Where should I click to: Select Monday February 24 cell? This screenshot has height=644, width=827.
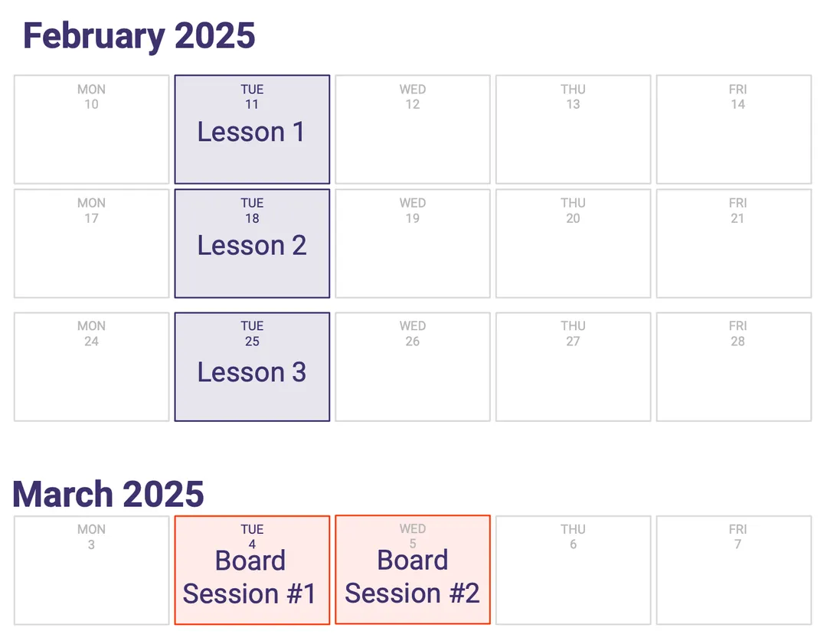click(x=92, y=367)
